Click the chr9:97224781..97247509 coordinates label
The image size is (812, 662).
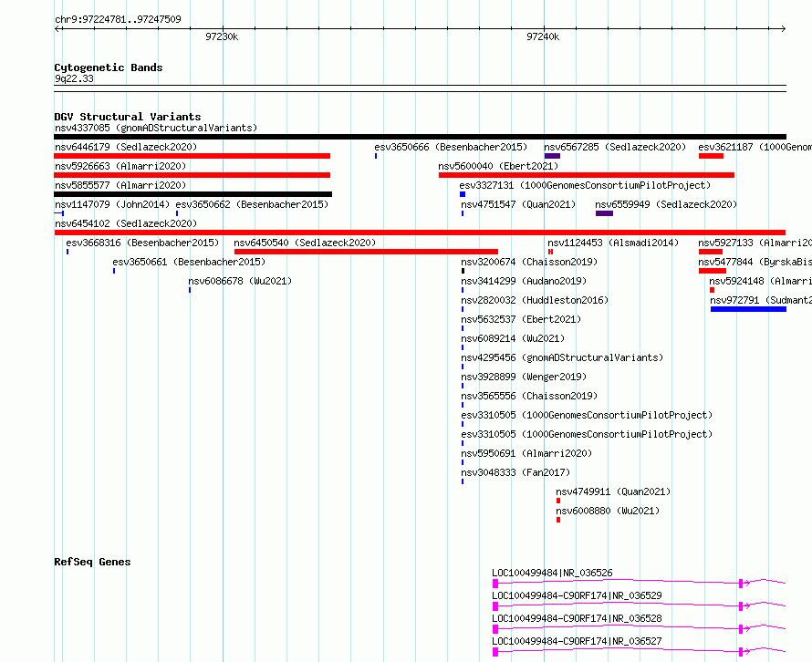(118, 19)
